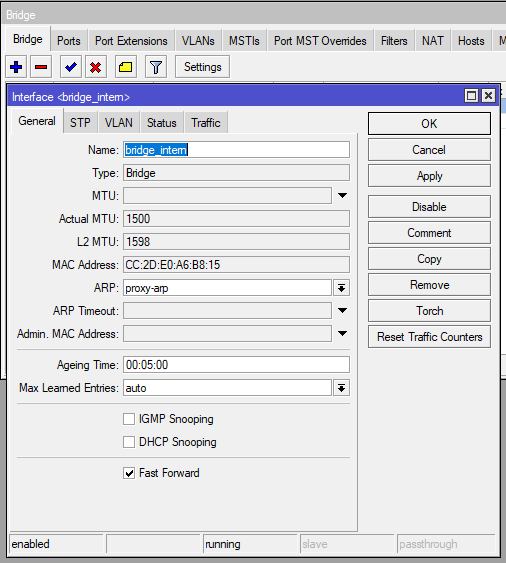Viewport: 506px width, 563px height.
Task: Open the Hosts tab
Action: coord(471,41)
